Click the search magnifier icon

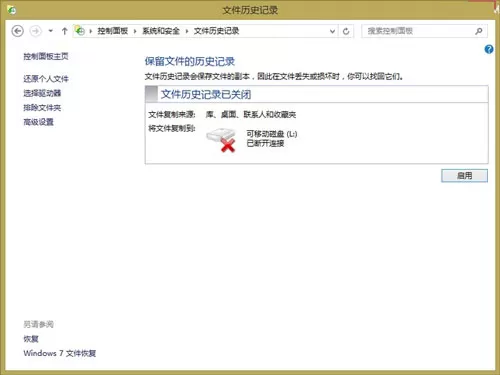pos(479,31)
